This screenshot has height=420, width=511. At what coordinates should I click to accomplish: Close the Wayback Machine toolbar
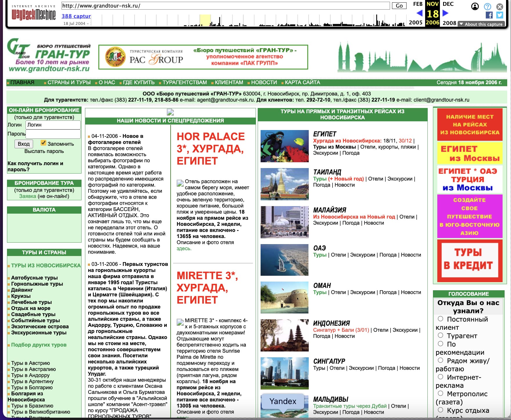pyautogui.click(x=500, y=6)
